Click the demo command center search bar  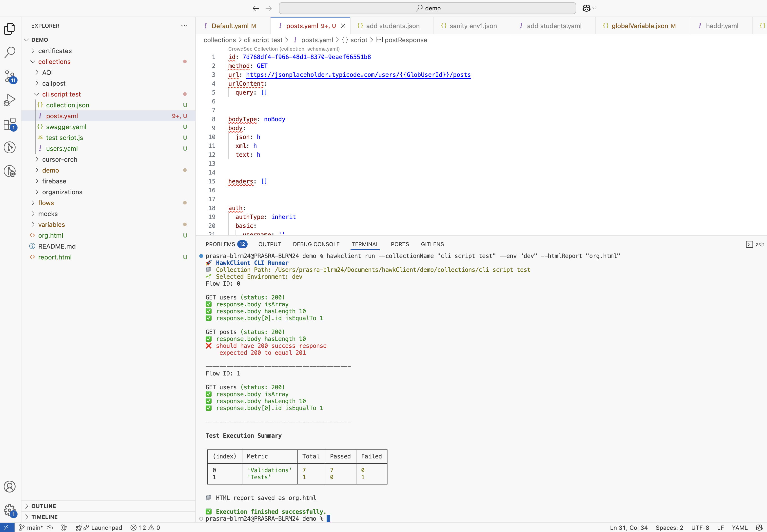428,8
